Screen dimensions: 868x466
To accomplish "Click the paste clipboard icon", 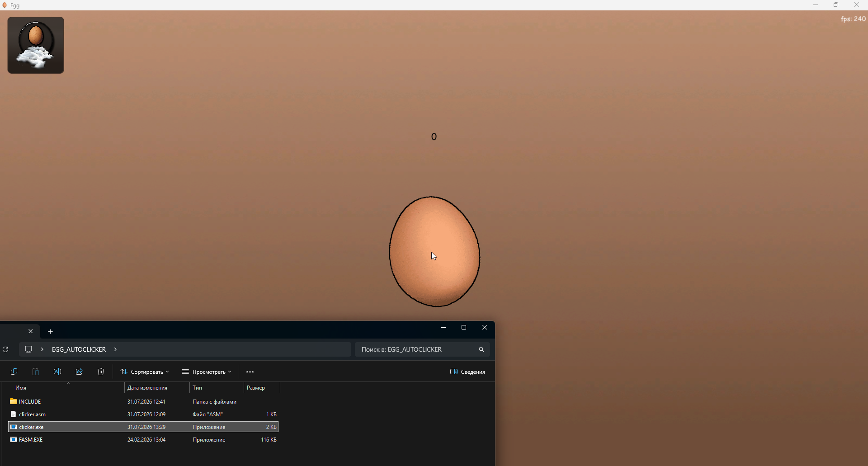I will (x=36, y=372).
